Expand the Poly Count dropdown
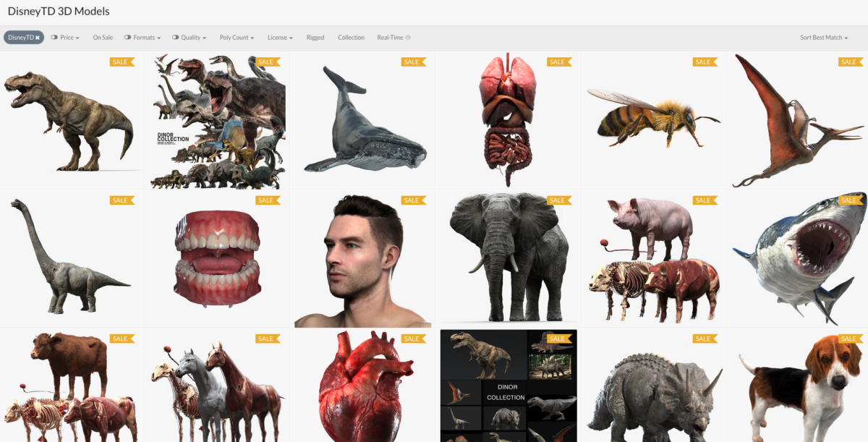Viewport: 868px width, 442px height. tap(237, 38)
